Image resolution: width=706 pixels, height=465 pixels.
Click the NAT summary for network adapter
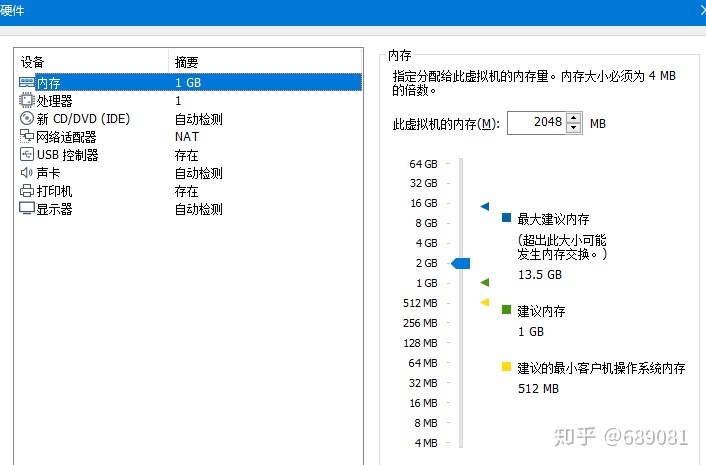point(187,136)
